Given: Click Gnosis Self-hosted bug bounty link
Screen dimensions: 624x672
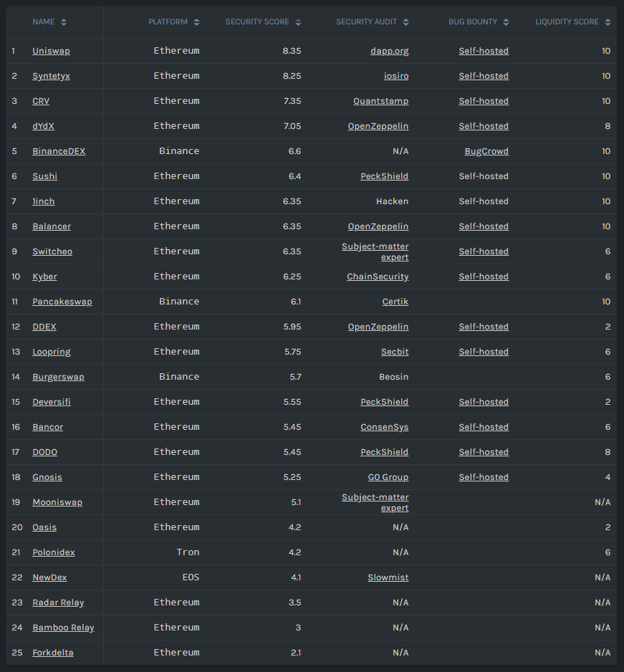Looking at the screenshot, I should (484, 477).
